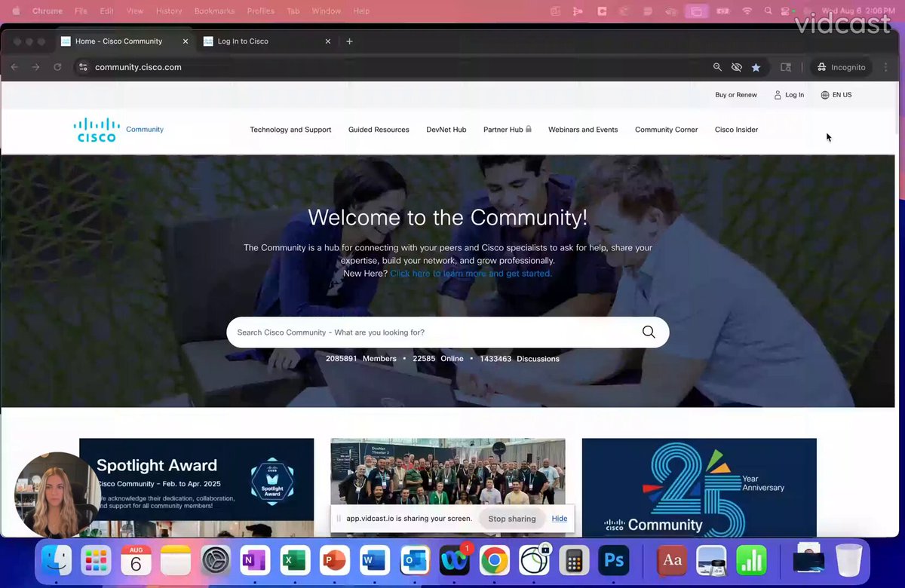
Task: Switch to Log In to Cisco tab
Action: point(267,41)
